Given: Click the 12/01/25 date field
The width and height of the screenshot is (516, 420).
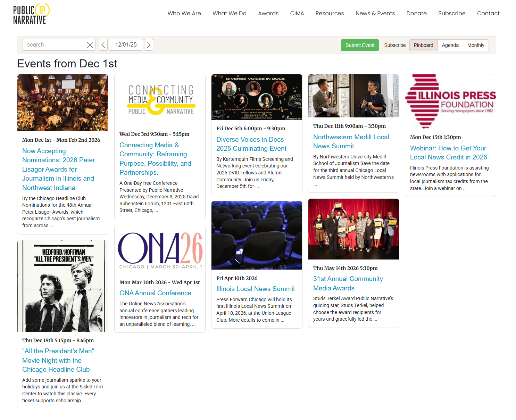Looking at the screenshot, I should coord(126,45).
